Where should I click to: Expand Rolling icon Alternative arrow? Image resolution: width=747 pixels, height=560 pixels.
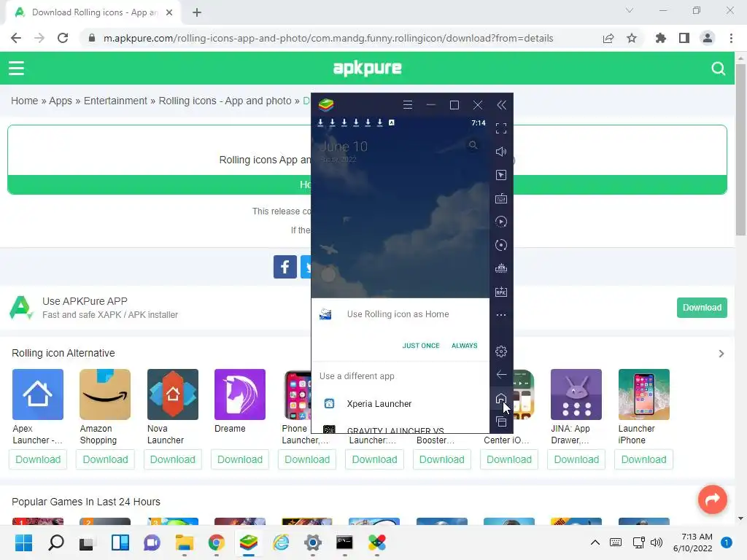[x=721, y=354]
